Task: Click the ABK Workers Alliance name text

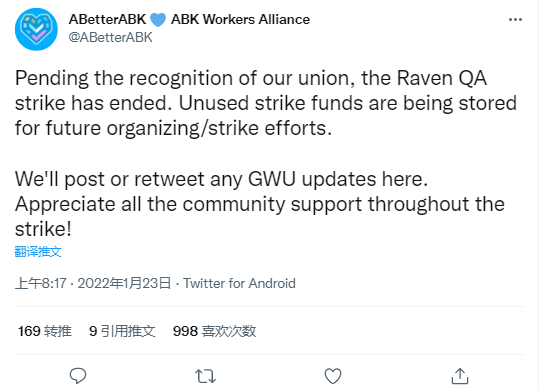Action: tap(240, 19)
